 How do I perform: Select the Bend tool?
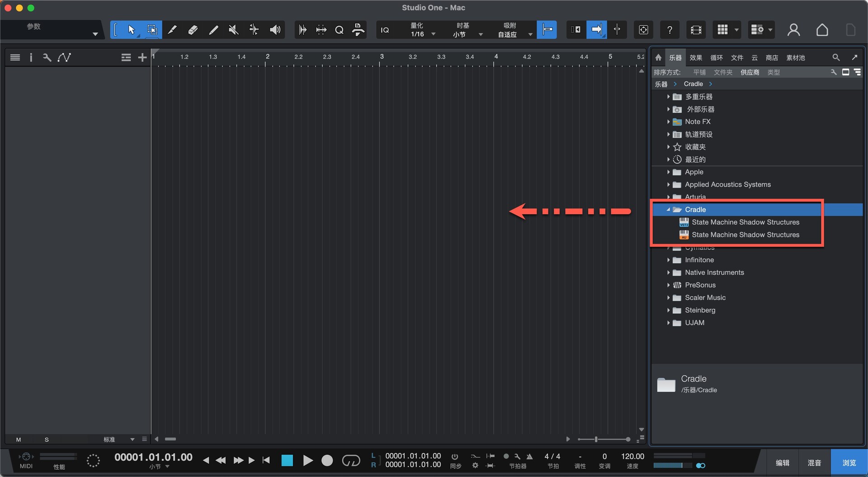coord(254,30)
